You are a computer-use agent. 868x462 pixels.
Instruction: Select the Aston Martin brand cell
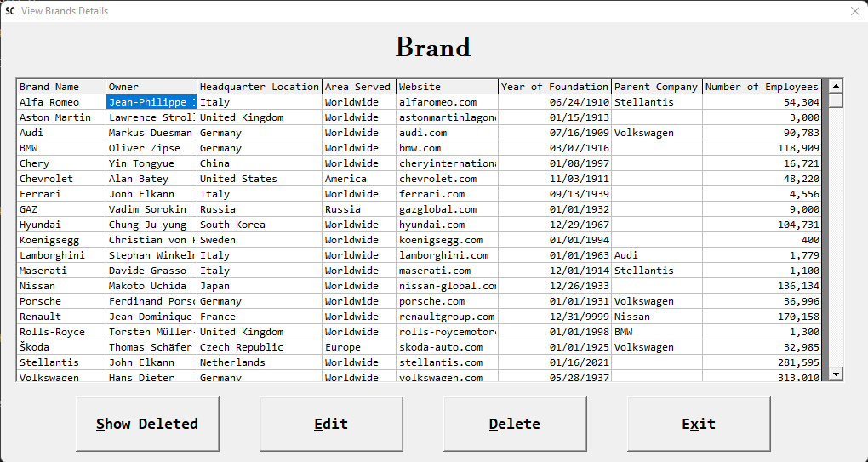[x=61, y=117]
